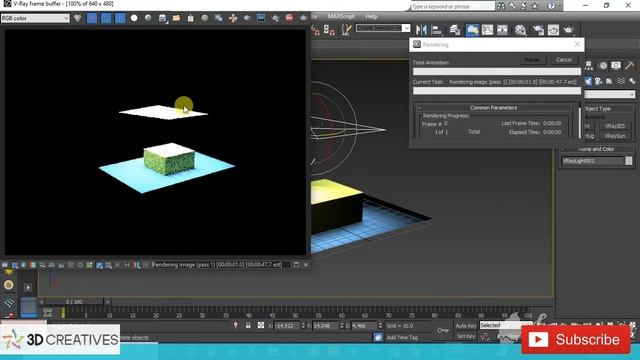Viewport: 640px width, 360px height.
Task: Open the Render Setup dialog
Action: [x=538, y=30]
